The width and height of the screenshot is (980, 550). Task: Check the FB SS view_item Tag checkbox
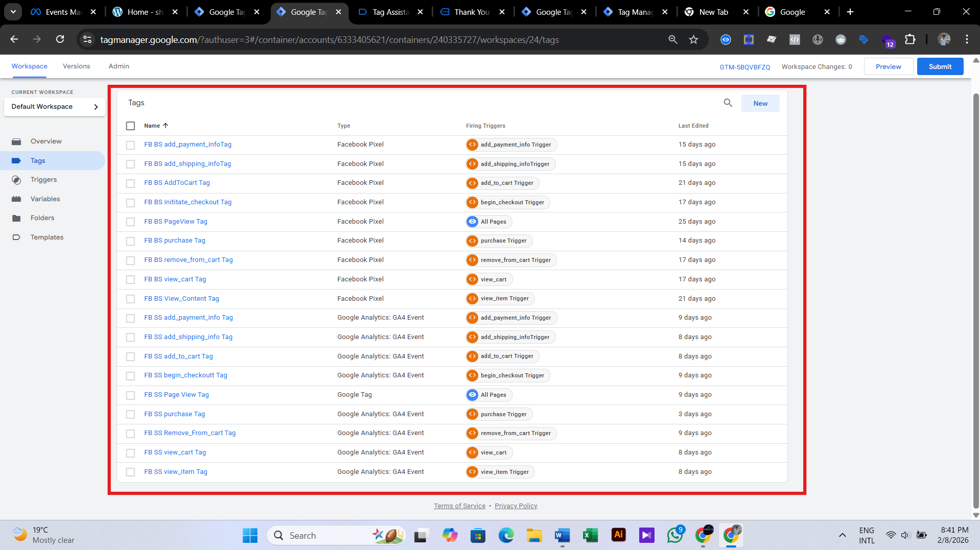pos(130,472)
